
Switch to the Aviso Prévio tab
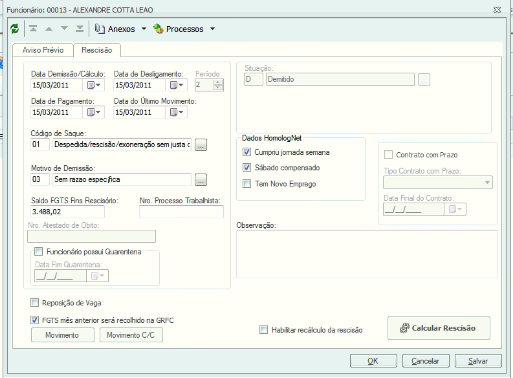pyautogui.click(x=43, y=50)
